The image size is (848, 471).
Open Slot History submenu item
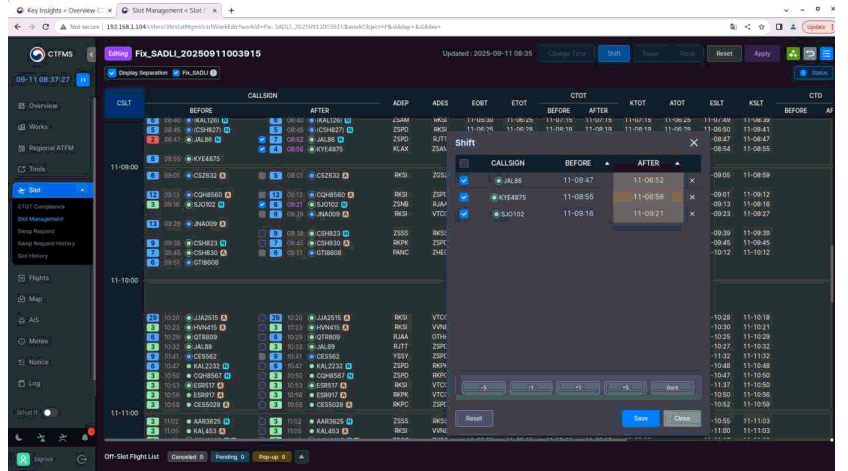[32, 256]
